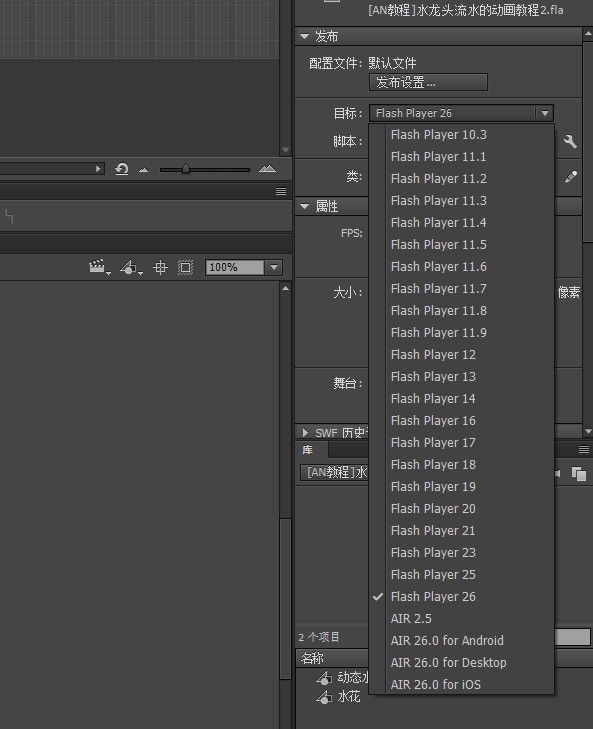This screenshot has width=593, height=729.
Task: Click the 100% zoom value field
Action: click(235, 267)
